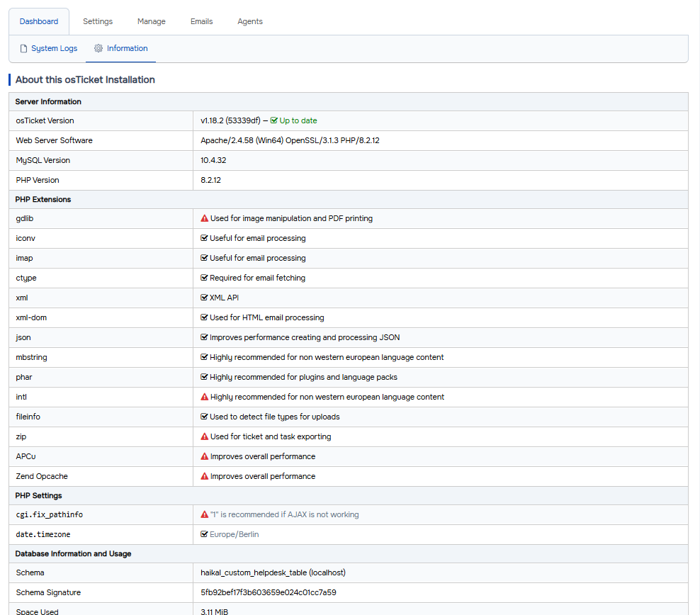The width and height of the screenshot is (700, 615).
Task: Switch to the Settings tab
Action: tap(98, 21)
